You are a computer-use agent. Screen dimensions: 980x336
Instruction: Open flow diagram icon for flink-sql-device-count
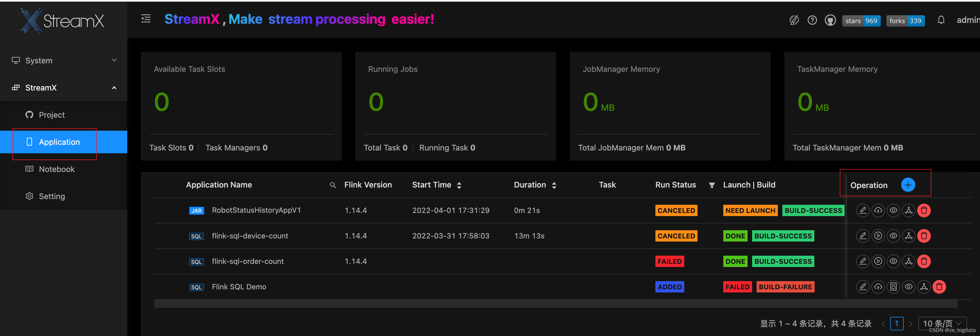tap(908, 236)
